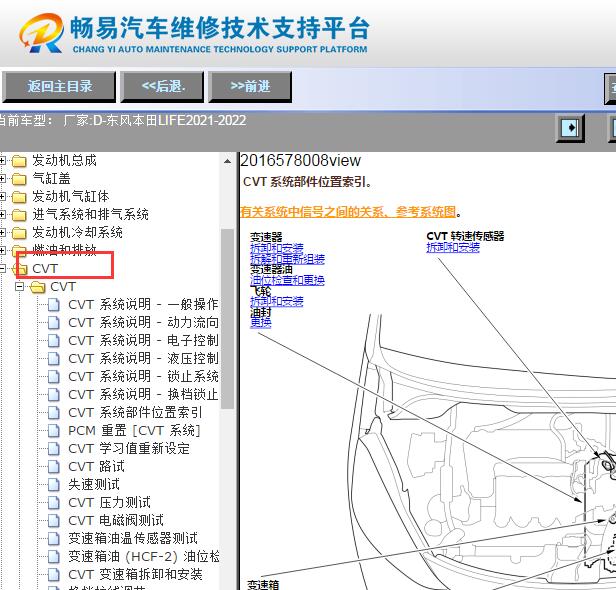Viewport: 616px width, 590px height.
Task: Expand the 发动机冷却系统 folder
Action: [x=3, y=232]
